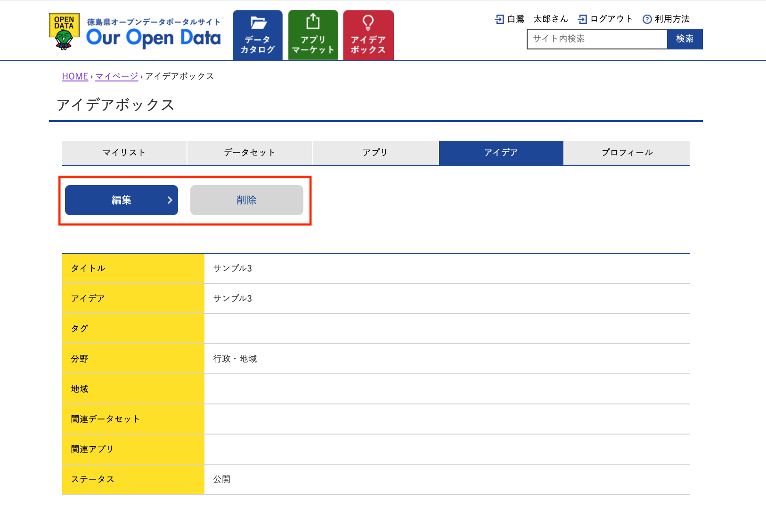
Task: Switch to the マイリスト tab
Action: click(124, 153)
